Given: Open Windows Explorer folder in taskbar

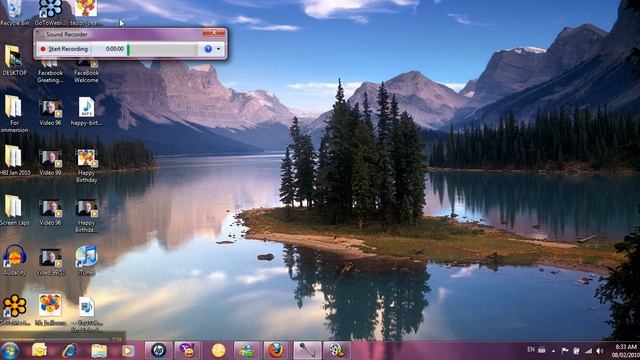Looking at the screenshot, I should tap(99, 350).
